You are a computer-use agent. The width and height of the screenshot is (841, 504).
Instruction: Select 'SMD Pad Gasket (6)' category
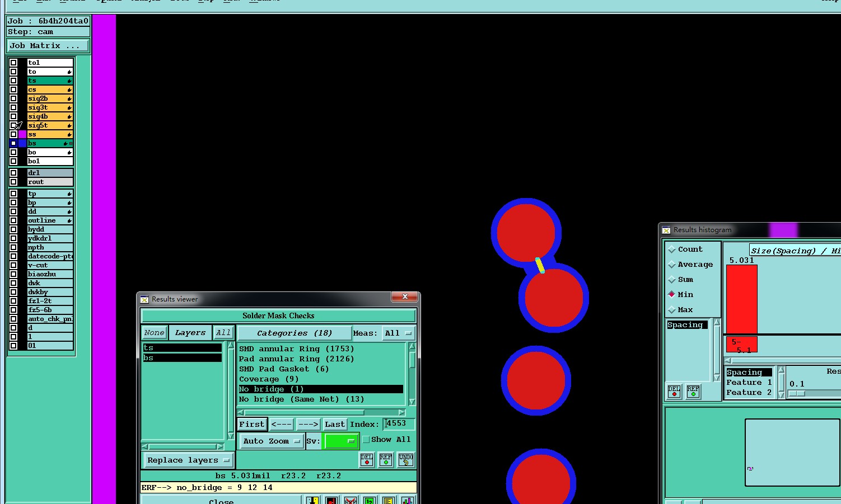321,369
